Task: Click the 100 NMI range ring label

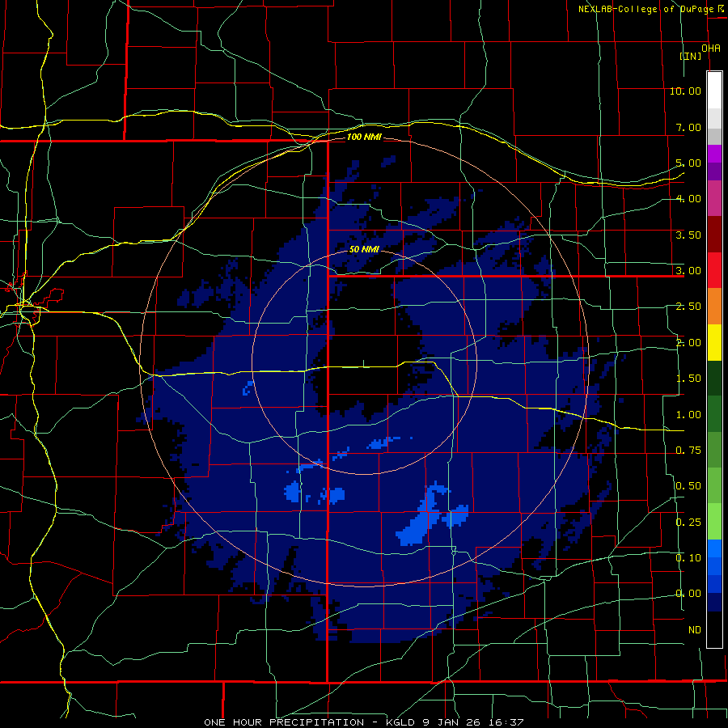Action: 364,137
